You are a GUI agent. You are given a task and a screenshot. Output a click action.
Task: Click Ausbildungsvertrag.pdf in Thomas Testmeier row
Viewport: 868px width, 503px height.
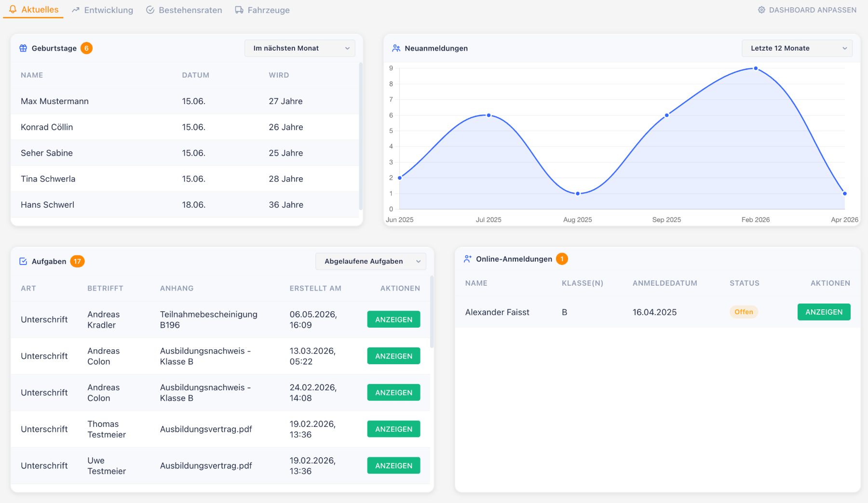(206, 429)
